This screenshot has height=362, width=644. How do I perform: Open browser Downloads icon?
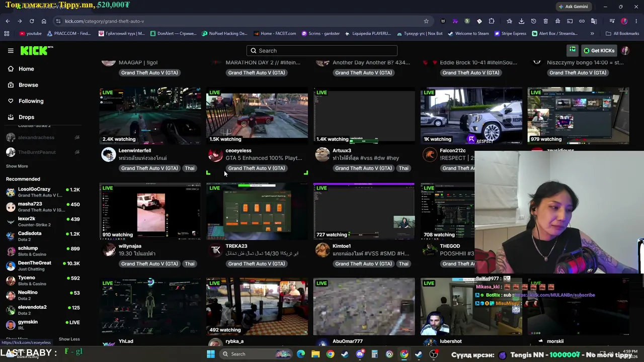click(x=521, y=21)
